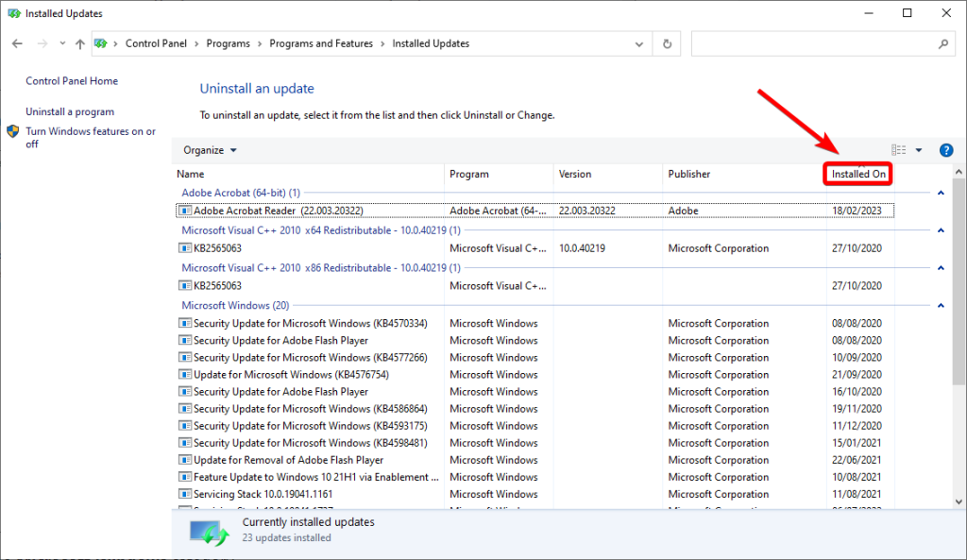Collapse the Microsoft Windows (20) group

941,306
